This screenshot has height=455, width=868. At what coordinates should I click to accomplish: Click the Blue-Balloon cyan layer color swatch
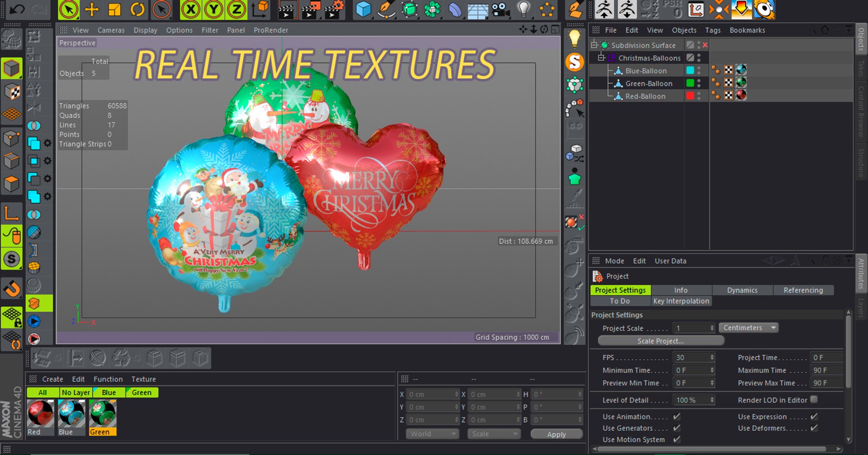click(x=690, y=70)
